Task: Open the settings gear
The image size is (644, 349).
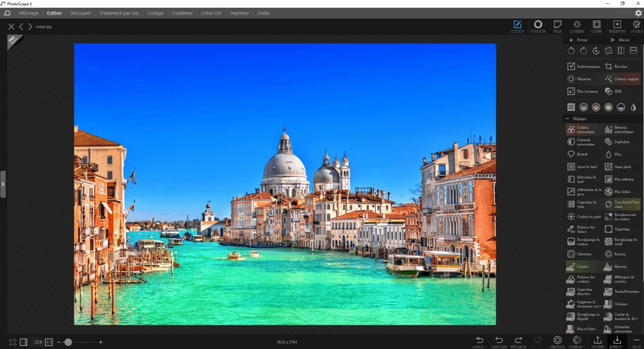Action: (x=638, y=13)
